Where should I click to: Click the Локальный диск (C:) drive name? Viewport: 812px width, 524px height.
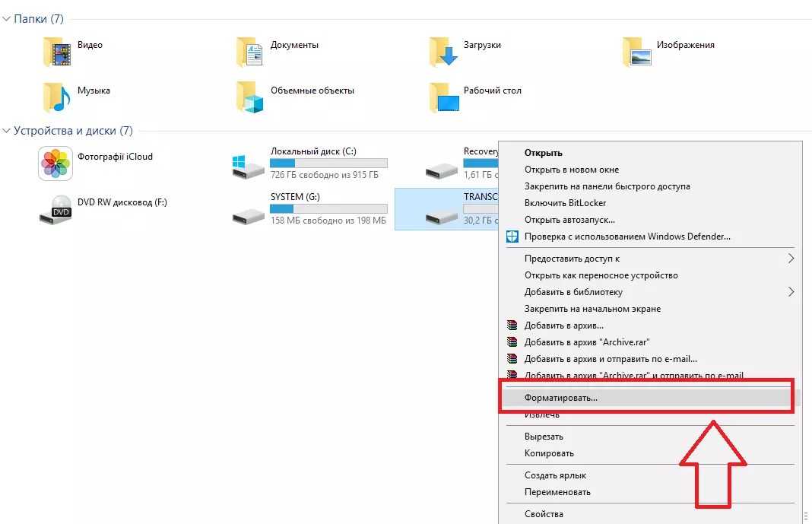(x=313, y=151)
